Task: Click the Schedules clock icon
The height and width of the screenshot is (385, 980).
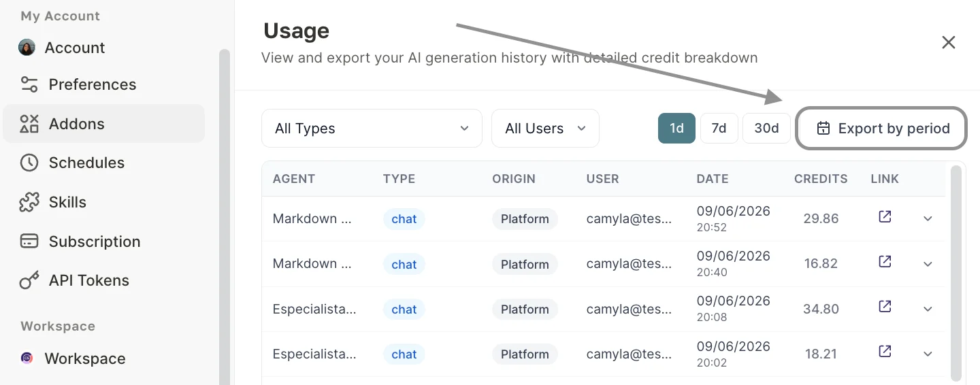Action: [x=29, y=163]
